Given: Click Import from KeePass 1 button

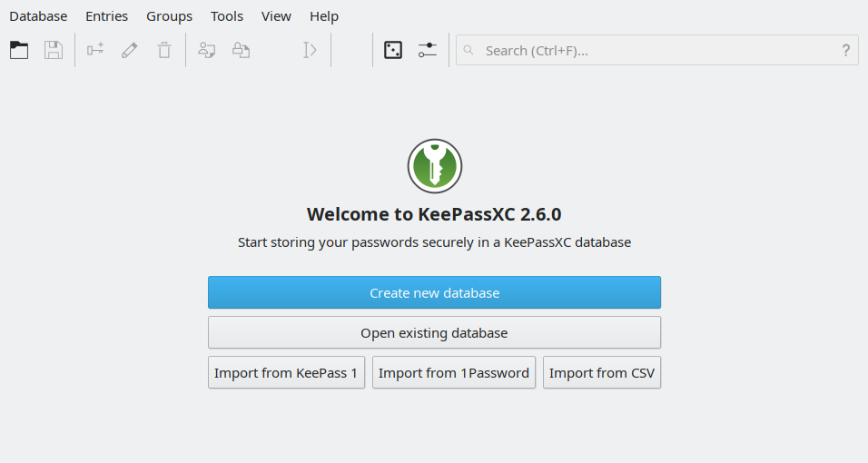Looking at the screenshot, I should coord(286,372).
